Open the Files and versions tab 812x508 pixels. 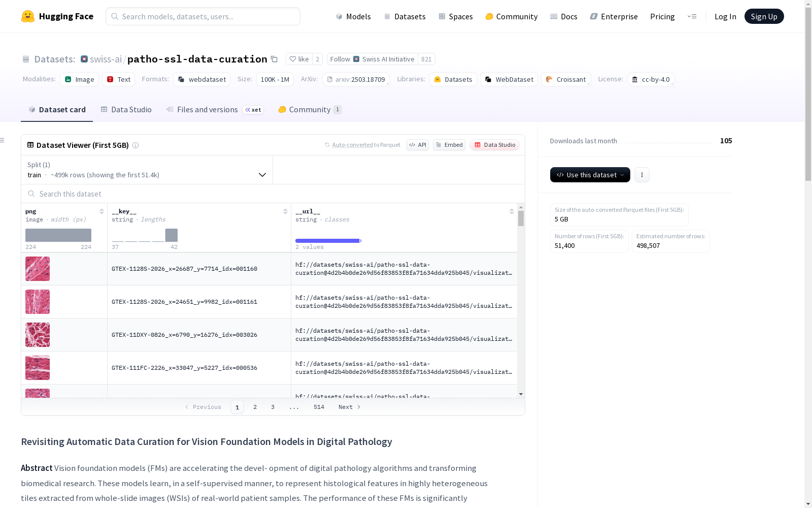point(215,110)
